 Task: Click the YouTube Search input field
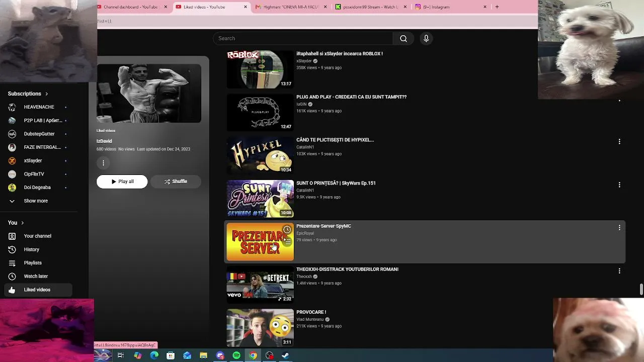tap(303, 38)
